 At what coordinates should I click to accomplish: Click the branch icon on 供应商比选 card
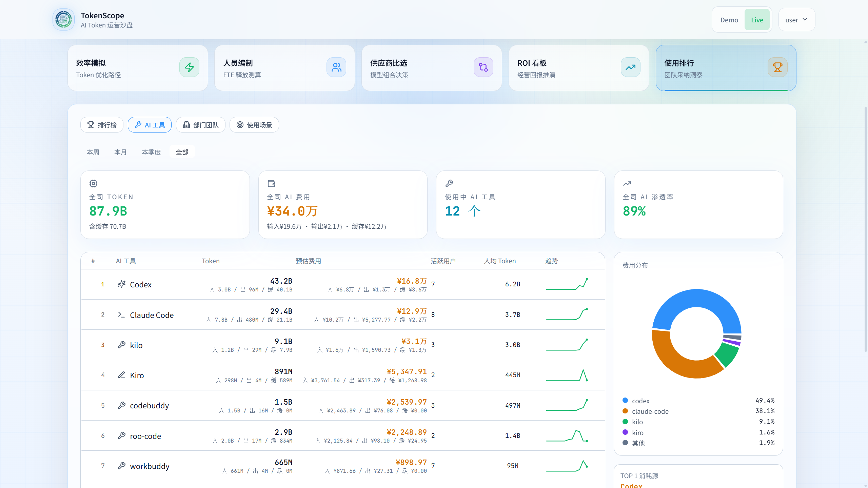tap(484, 67)
